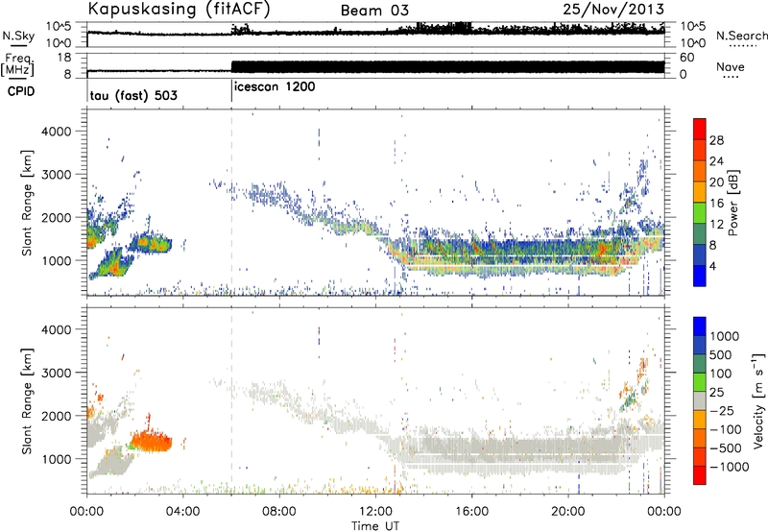Click the red bottom of velocity colorbar

[x=700, y=475]
